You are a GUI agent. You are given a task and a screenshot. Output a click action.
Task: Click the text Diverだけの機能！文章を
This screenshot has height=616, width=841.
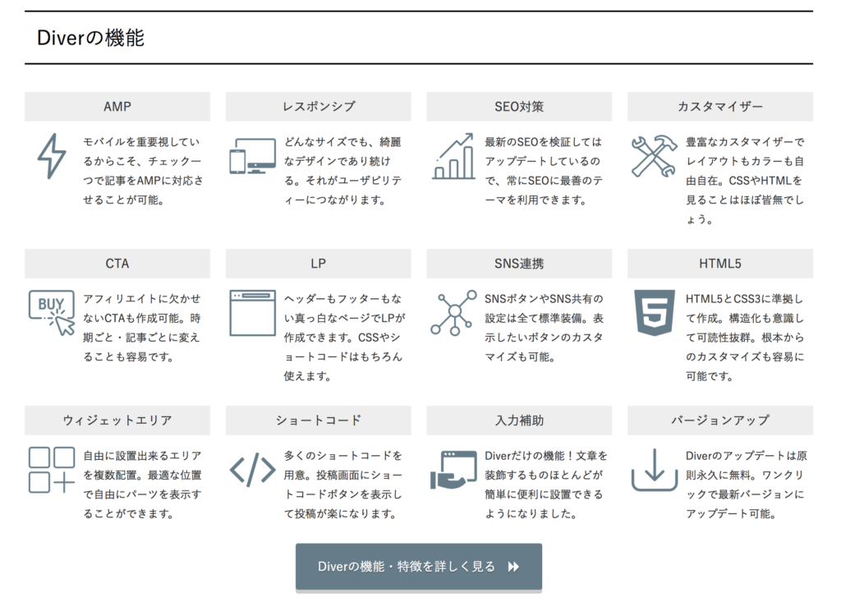click(x=546, y=456)
